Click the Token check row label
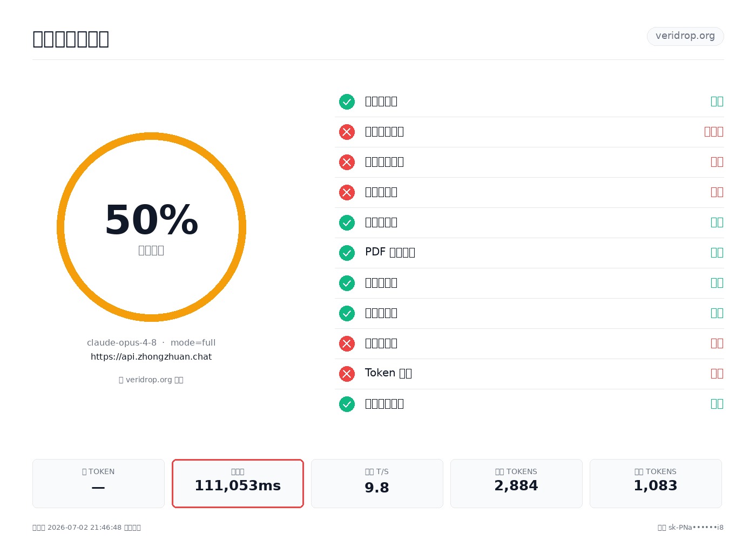This screenshot has width=756, height=540. coord(388,373)
